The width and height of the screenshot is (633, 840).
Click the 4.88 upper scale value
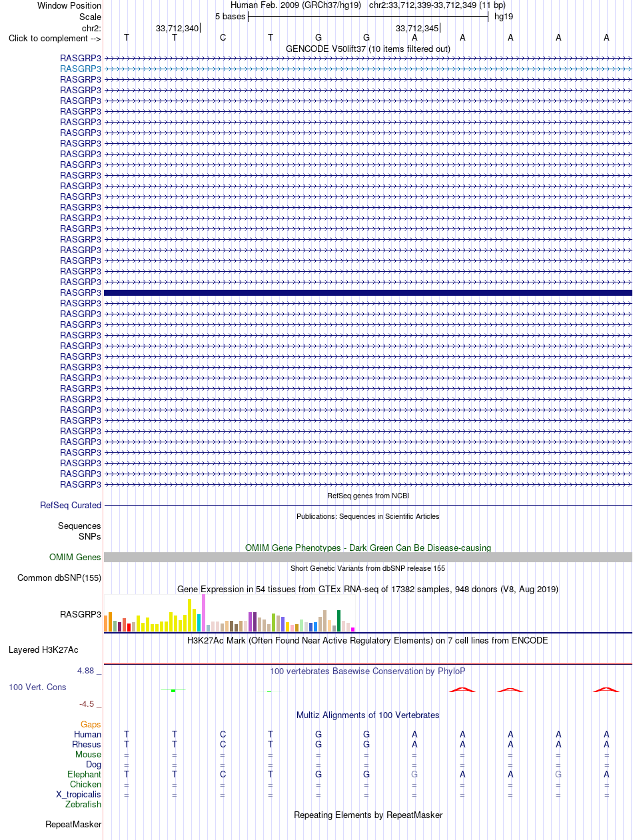(89, 671)
